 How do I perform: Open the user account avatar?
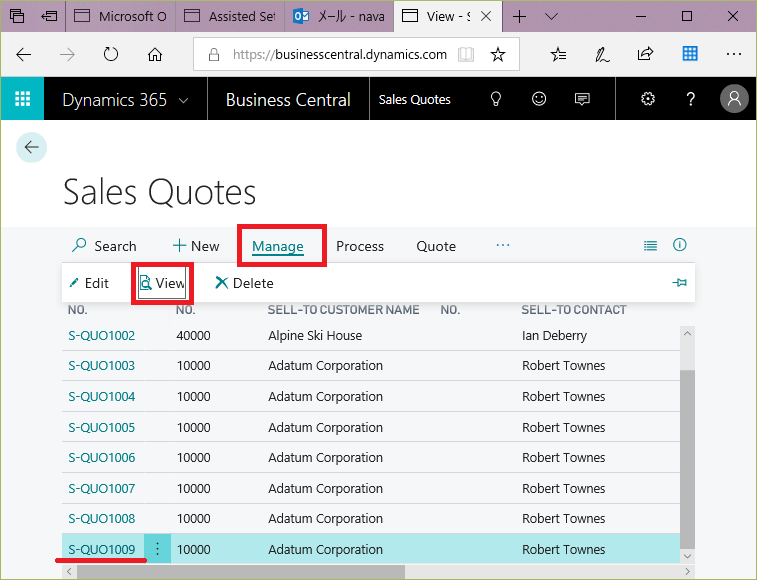click(734, 99)
